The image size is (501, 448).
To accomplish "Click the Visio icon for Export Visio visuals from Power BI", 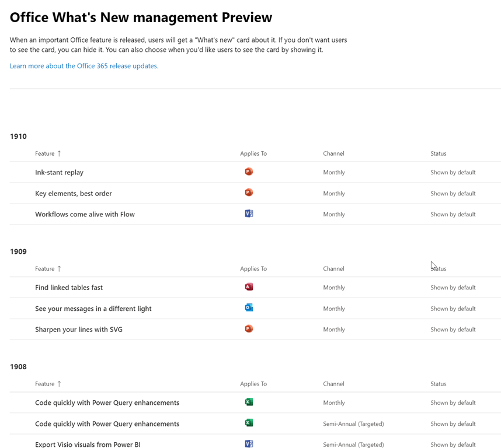I will pyautogui.click(x=249, y=444).
